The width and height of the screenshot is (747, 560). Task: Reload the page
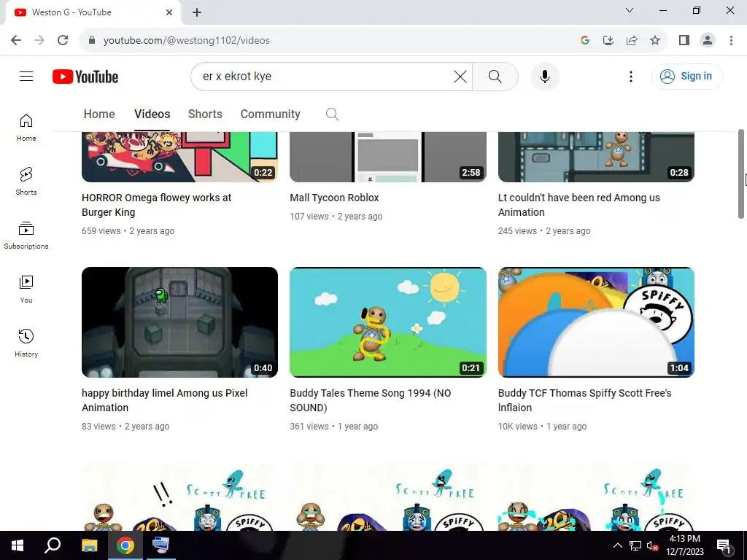(x=63, y=40)
